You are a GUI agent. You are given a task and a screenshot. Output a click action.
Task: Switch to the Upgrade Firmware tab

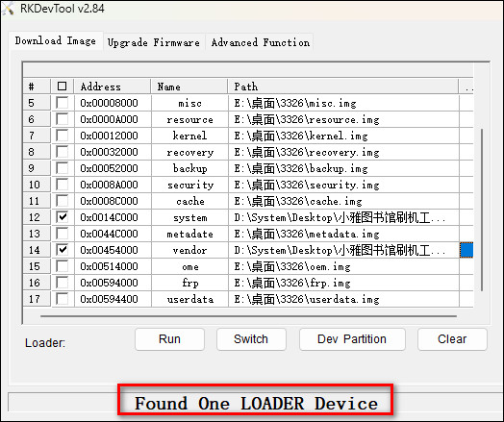tap(154, 42)
